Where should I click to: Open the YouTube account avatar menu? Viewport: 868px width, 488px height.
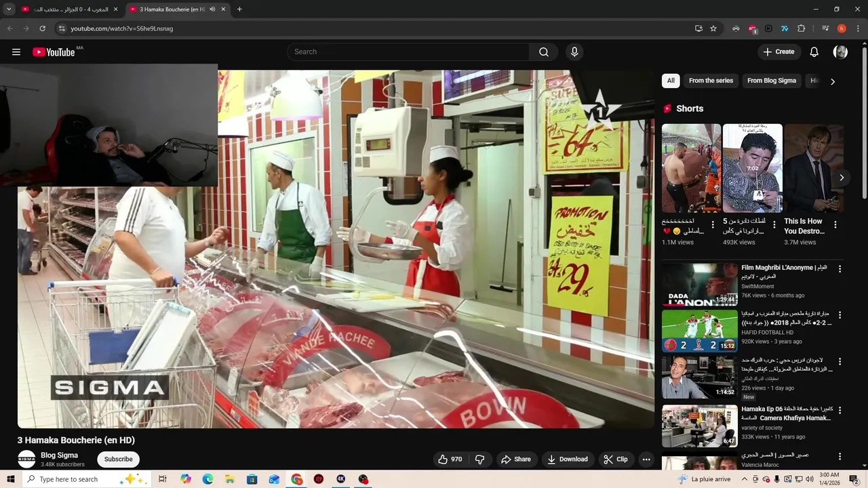[x=840, y=52]
